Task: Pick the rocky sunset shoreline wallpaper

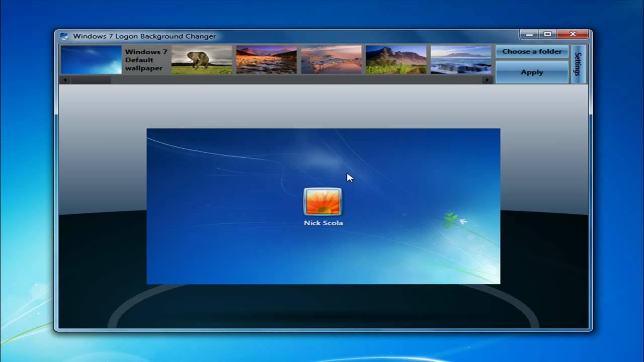Action: pyautogui.click(x=266, y=60)
